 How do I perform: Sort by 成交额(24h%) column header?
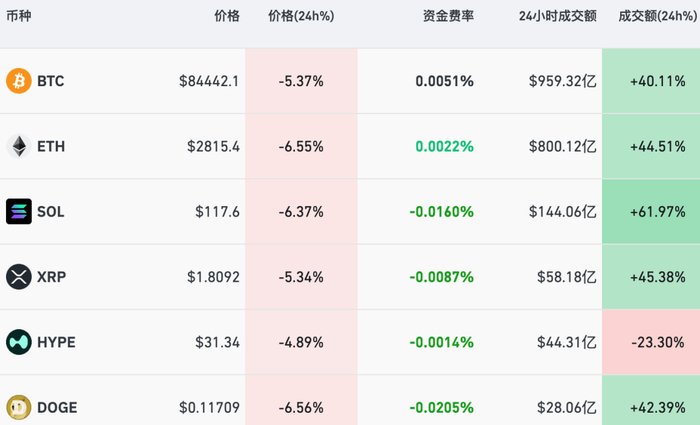point(651,16)
